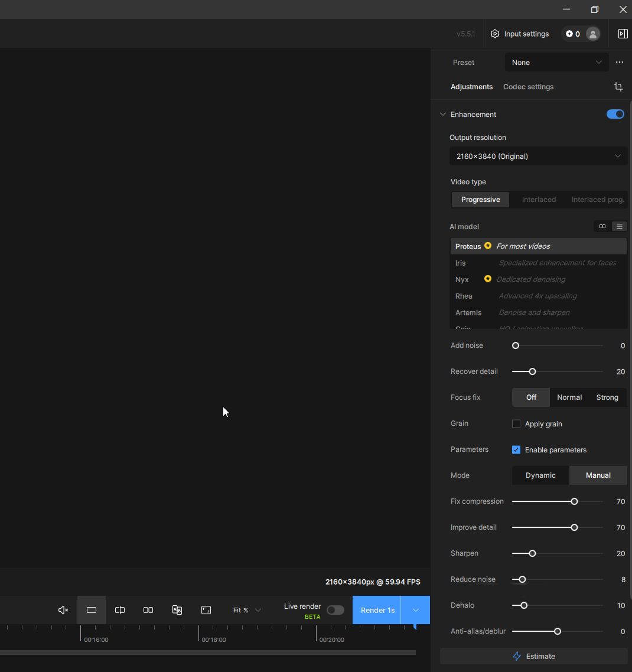Screen dimensions: 632x672
Task: Switch to Codec settings tab
Action: [x=528, y=87]
